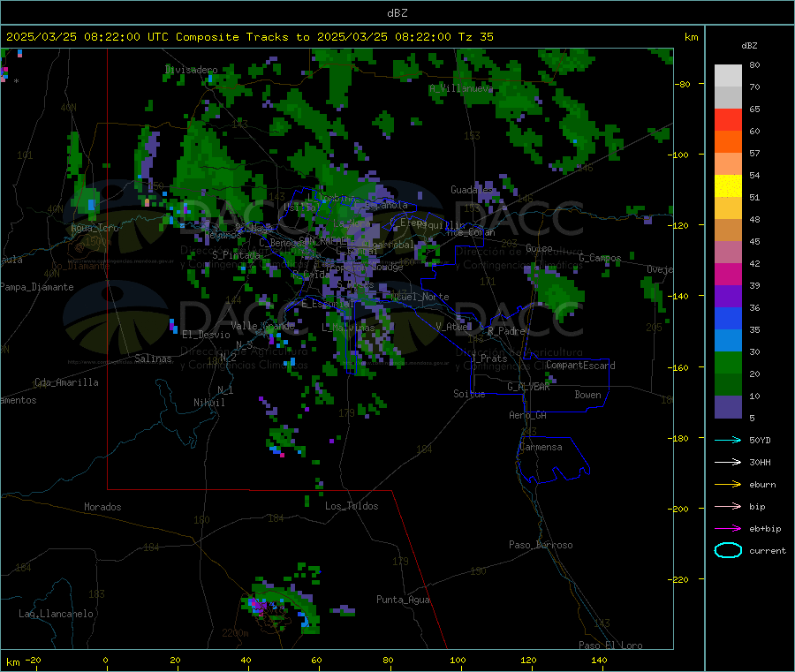Click the 'El_Desvio' map label
The image size is (795, 672).
(x=206, y=335)
